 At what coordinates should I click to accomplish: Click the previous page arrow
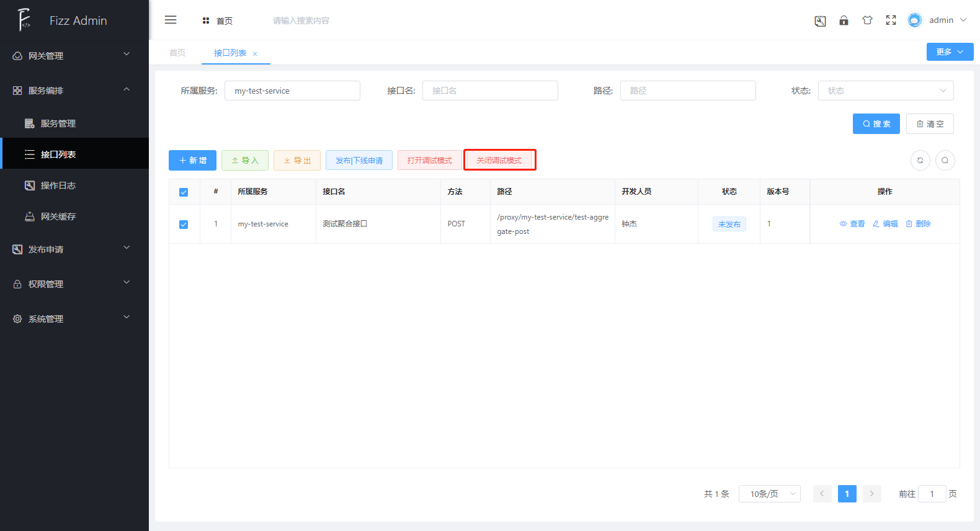click(x=822, y=494)
